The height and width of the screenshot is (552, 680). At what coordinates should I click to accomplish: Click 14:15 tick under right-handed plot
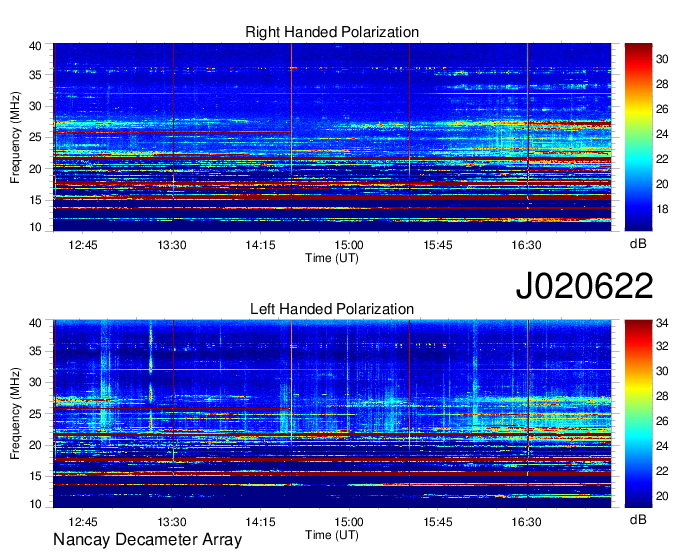coord(260,245)
